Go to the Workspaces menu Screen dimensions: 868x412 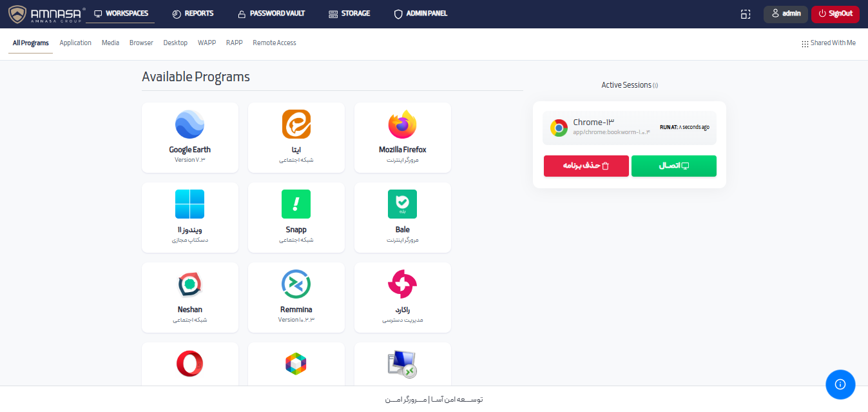121,14
